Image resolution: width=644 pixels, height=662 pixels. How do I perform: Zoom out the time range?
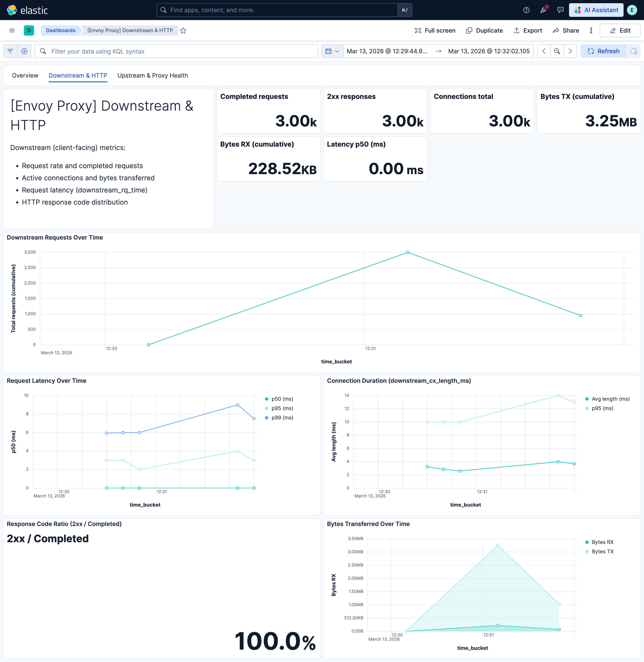[x=557, y=51]
